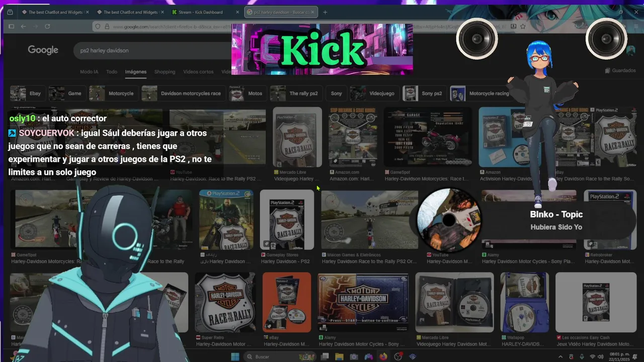
Task: Switch to second ChatBot and Widgets tab
Action: [x=130, y=12]
